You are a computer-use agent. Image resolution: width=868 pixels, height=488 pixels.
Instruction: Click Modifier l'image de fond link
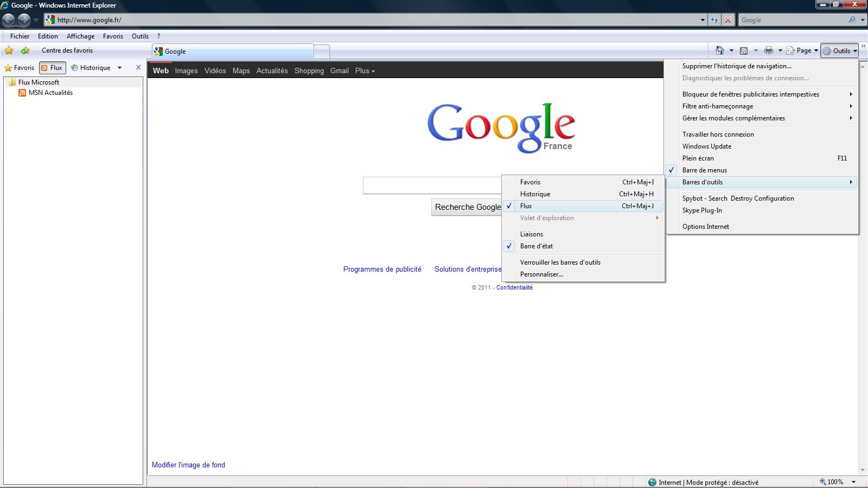pos(188,465)
